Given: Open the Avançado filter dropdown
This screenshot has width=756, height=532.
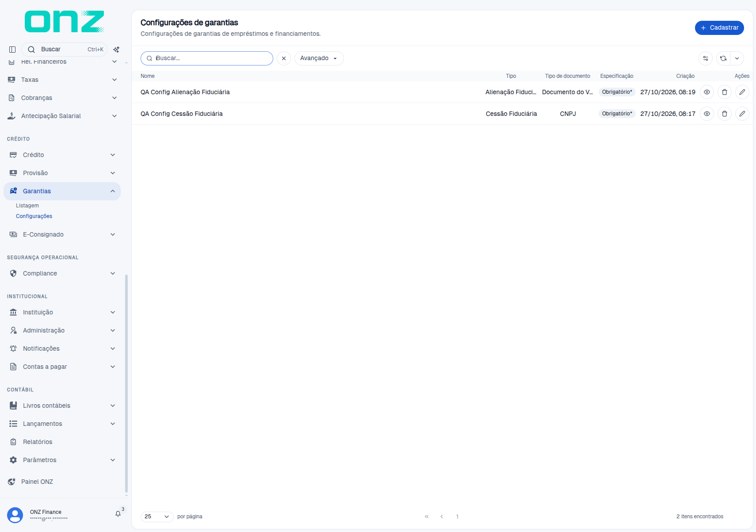Looking at the screenshot, I should click(319, 58).
